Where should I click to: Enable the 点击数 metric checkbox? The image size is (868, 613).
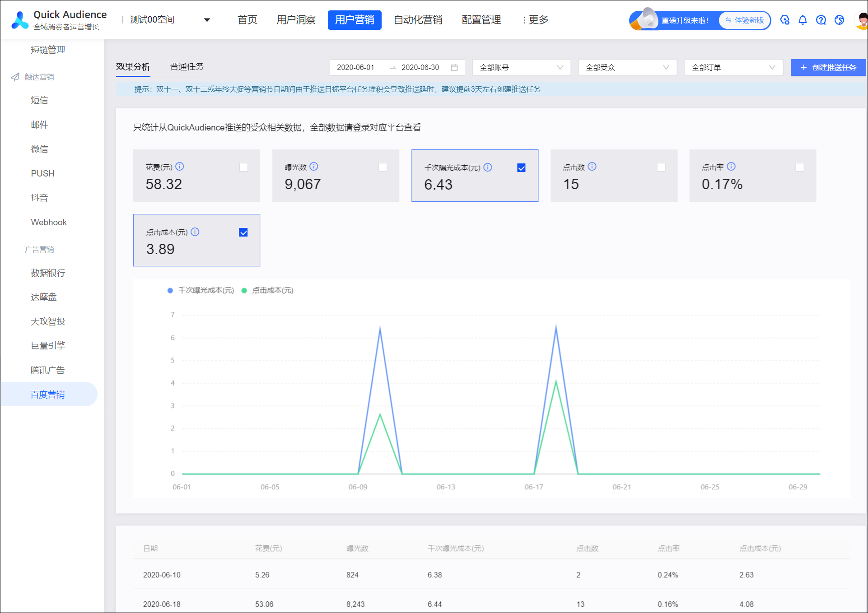click(661, 167)
